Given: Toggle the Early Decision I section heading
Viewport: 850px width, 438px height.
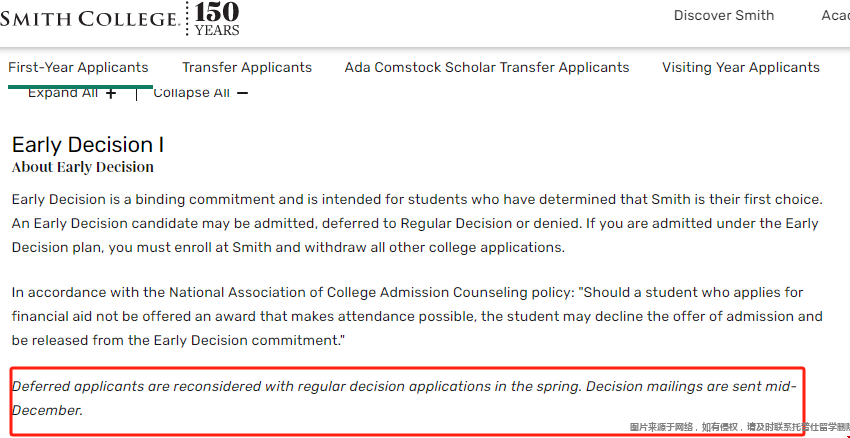Looking at the screenshot, I should [x=88, y=145].
